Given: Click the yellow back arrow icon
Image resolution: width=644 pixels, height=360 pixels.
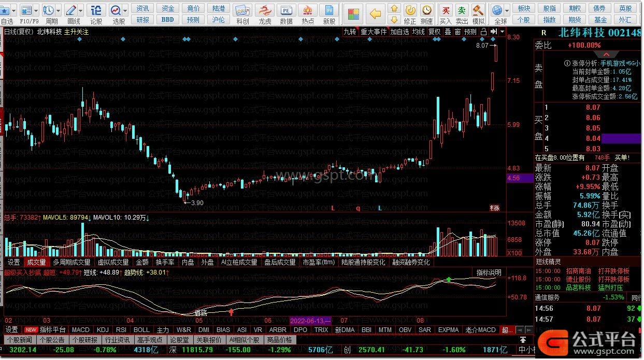Looking at the screenshot, I should [x=376, y=13].
